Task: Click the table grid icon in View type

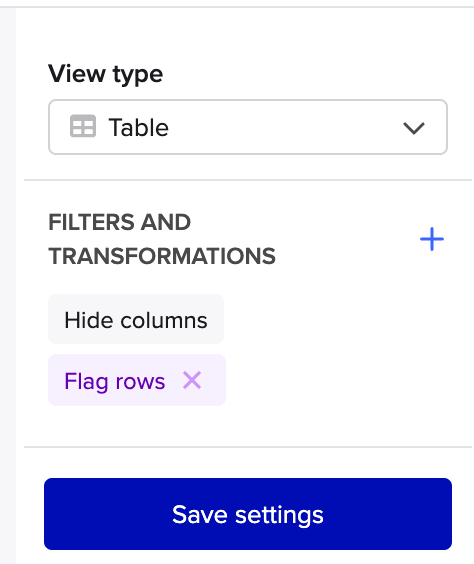Action: (83, 126)
